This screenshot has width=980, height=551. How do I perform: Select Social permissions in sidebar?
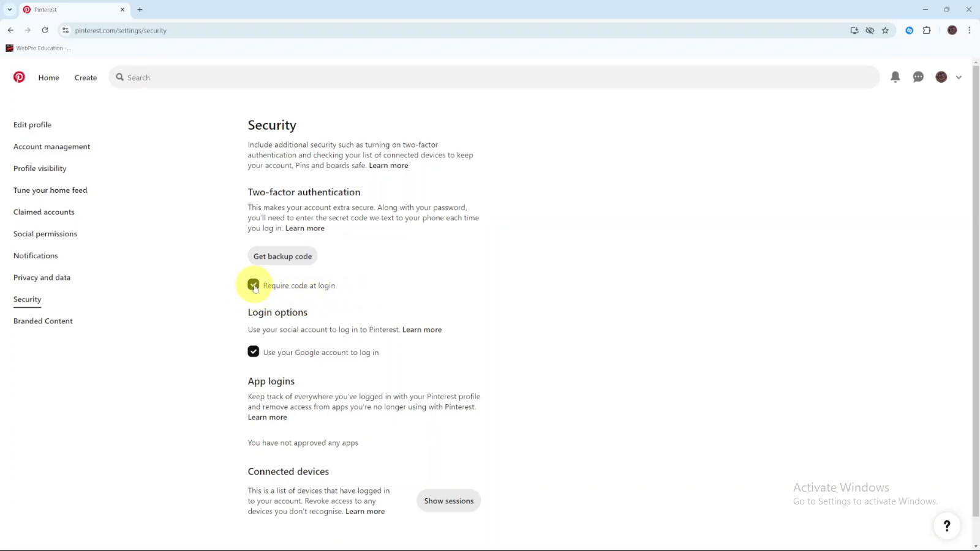45,234
